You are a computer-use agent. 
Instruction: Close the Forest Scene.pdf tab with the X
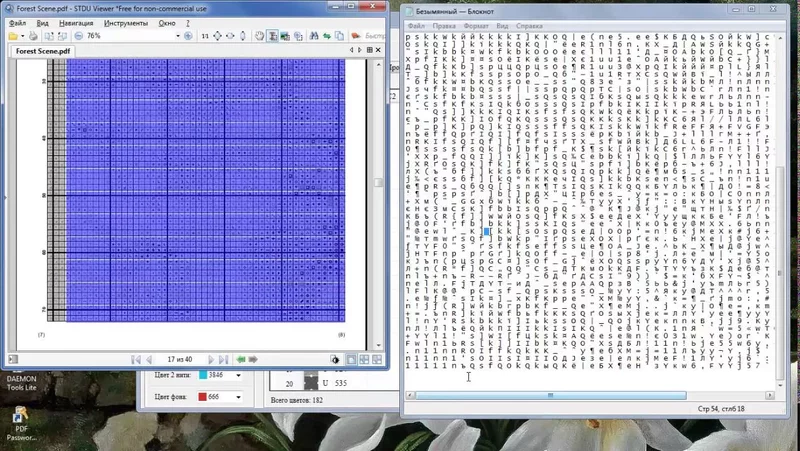(x=378, y=50)
